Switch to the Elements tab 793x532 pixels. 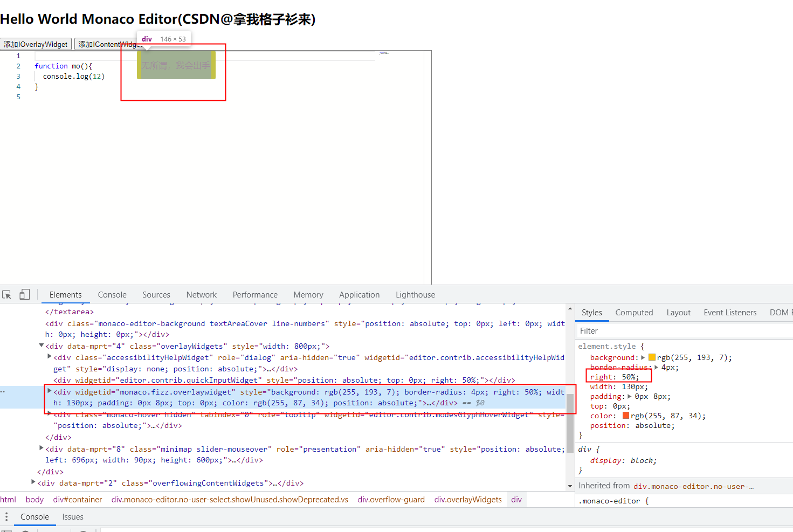pos(66,295)
